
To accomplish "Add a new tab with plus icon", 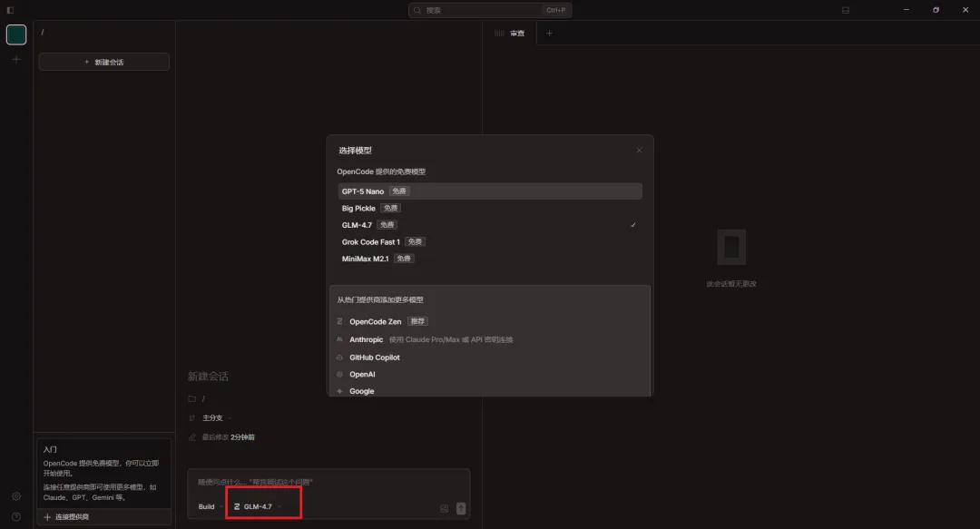I will pyautogui.click(x=549, y=34).
